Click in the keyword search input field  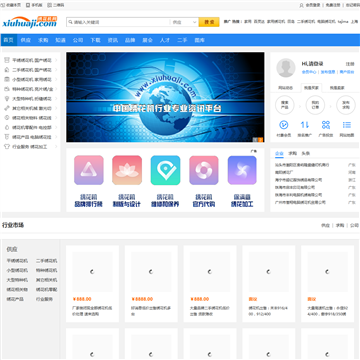(x=121, y=22)
